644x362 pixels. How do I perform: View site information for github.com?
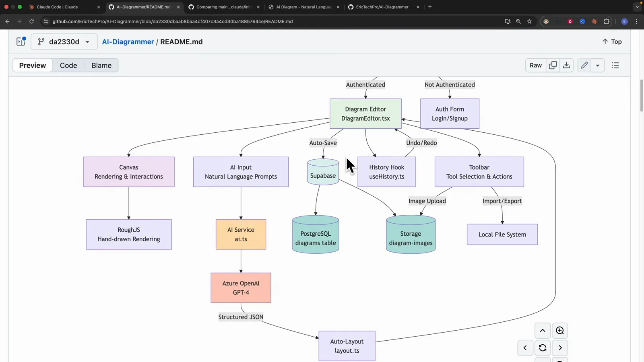[46, 21]
